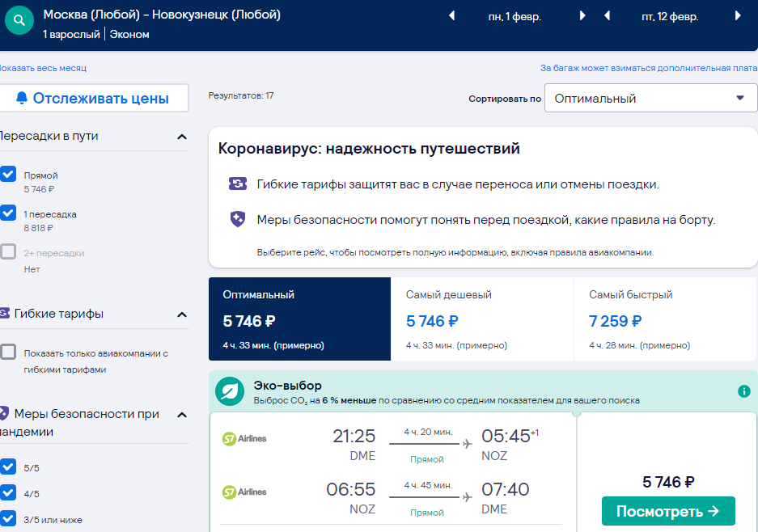Click plane icon on 21:25 DME–NOZ route
The width and height of the screenshot is (758, 532).
(x=467, y=444)
